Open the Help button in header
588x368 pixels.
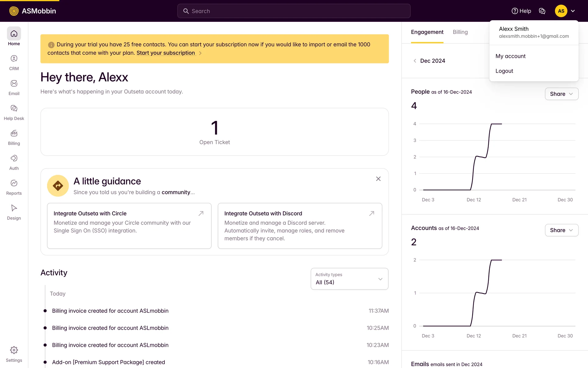521,11
